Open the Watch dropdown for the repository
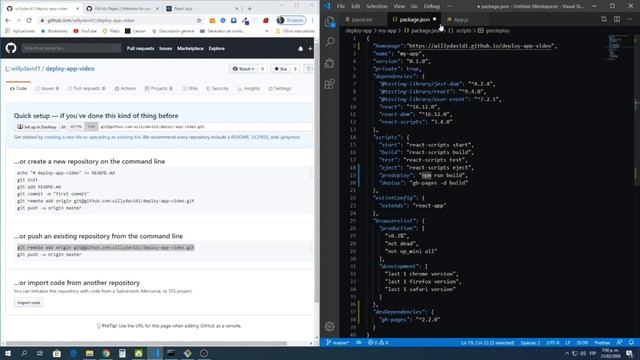The height and width of the screenshot is (360, 640). click(244, 69)
